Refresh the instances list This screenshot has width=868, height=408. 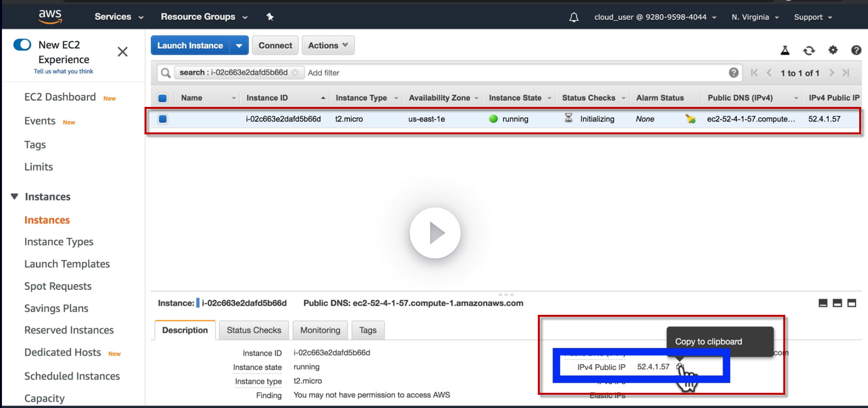809,50
